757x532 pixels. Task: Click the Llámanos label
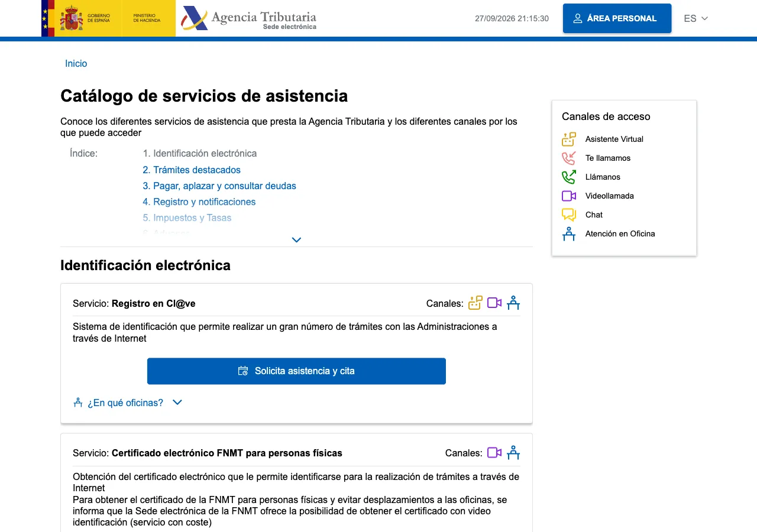[x=603, y=177]
